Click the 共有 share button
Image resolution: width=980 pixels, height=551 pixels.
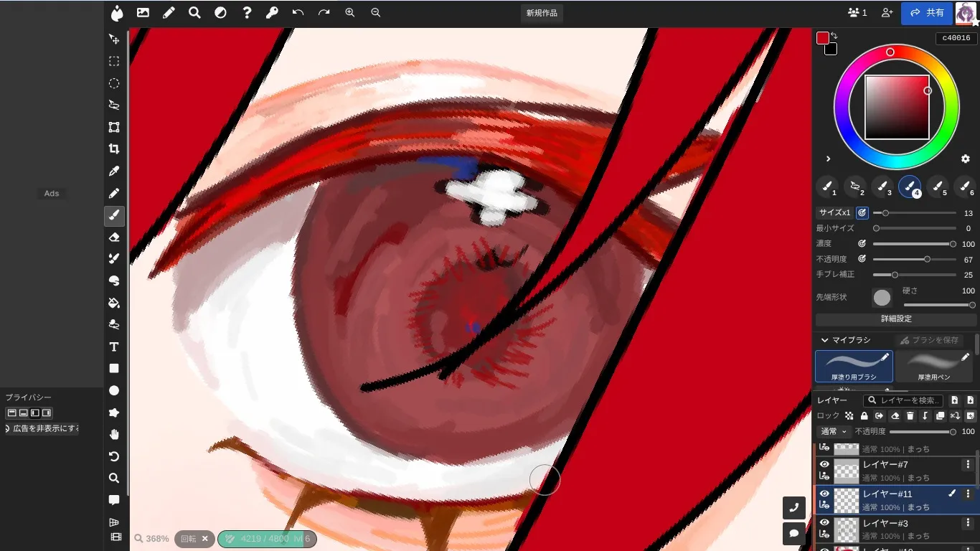[927, 13]
